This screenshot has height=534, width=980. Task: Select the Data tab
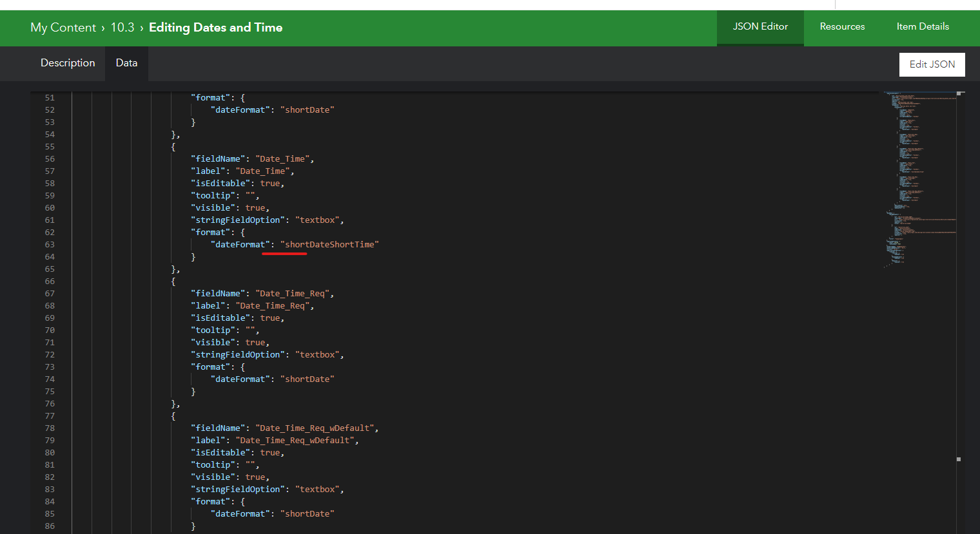(126, 63)
